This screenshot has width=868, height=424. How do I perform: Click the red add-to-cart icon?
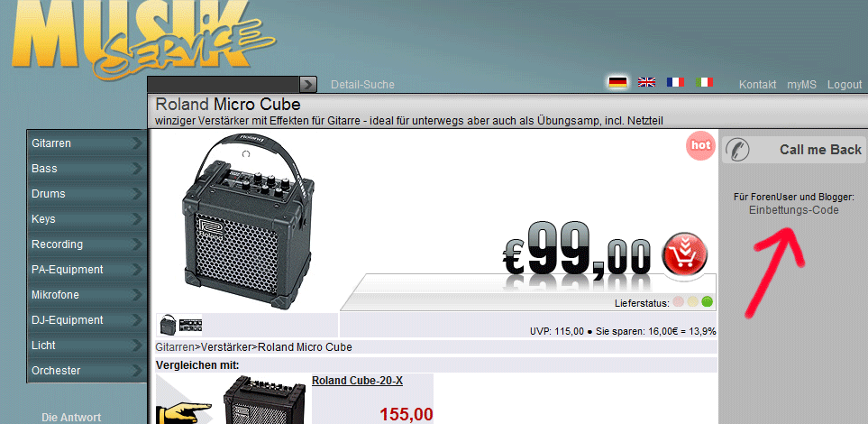point(685,253)
